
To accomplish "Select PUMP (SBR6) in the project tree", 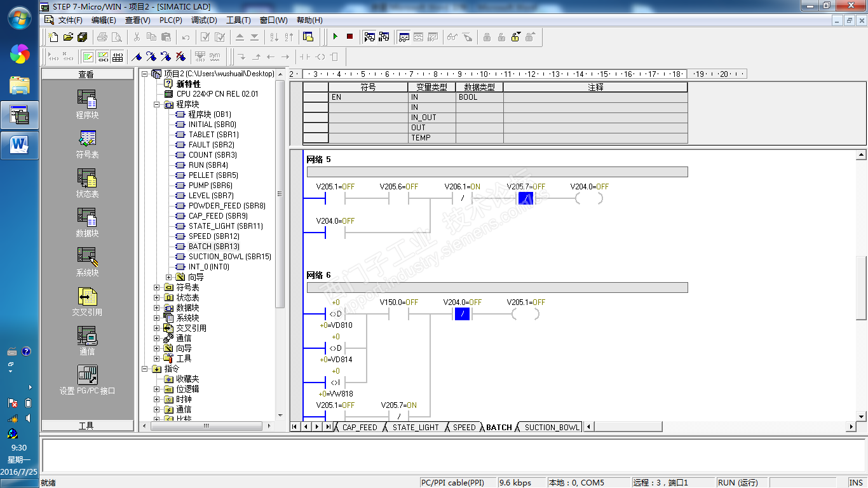I will point(210,186).
